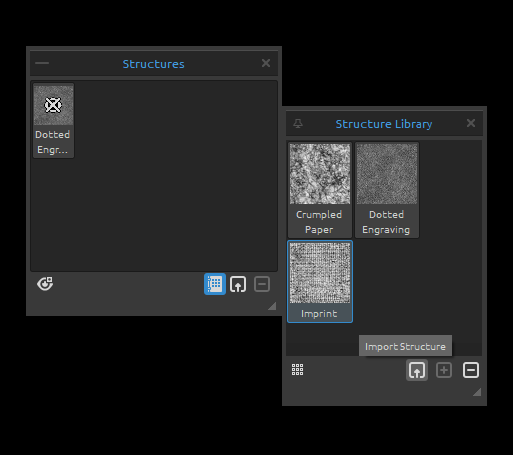
Task: Click the import icon in Structures panel
Action: pos(238,284)
